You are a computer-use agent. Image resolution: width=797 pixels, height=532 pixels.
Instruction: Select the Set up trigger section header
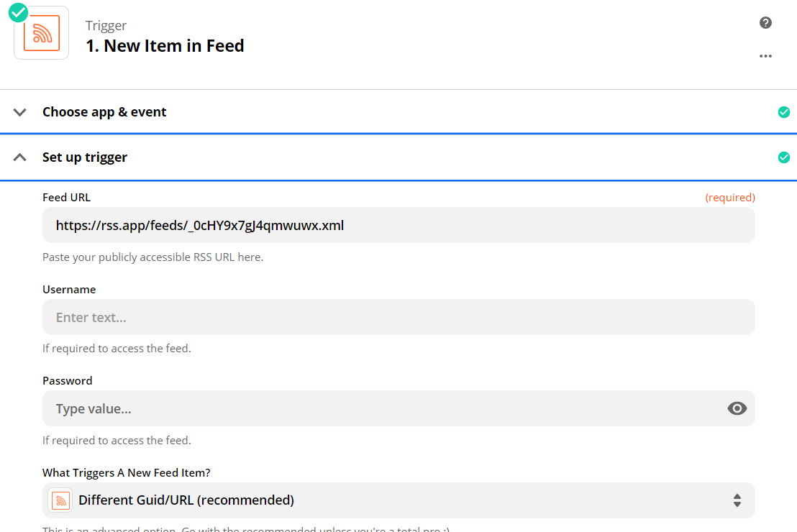[85, 157]
